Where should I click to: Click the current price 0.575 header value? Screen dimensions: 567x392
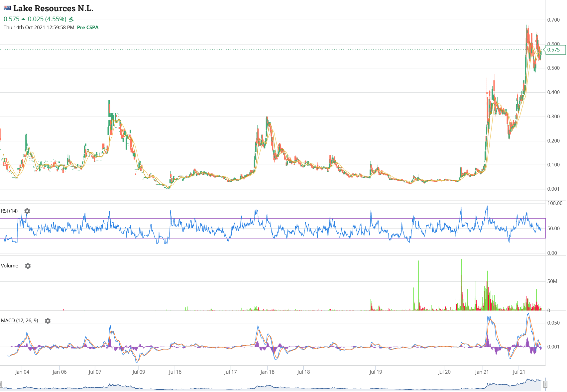[x=11, y=19]
